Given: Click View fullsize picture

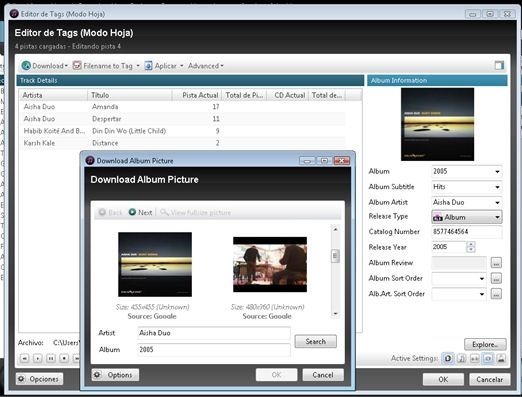Looking at the screenshot, I should coord(195,212).
